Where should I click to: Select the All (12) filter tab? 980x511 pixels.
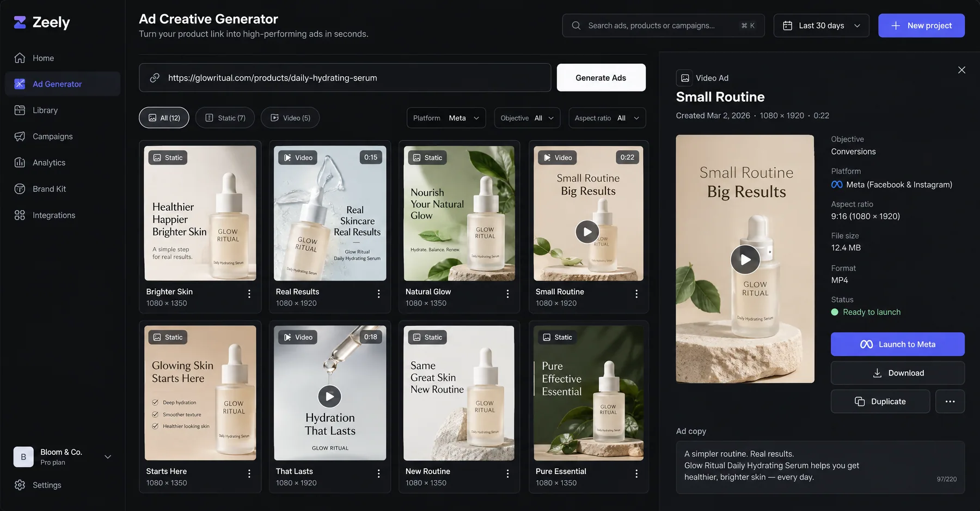tap(164, 118)
